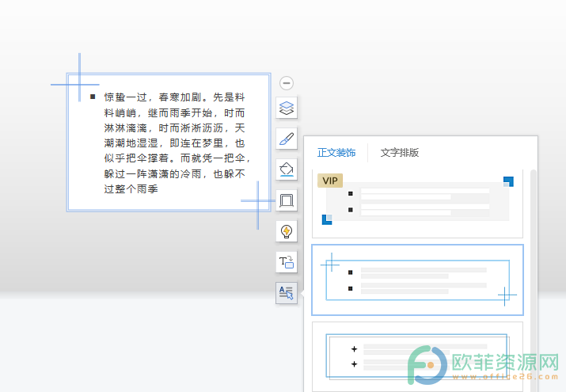This screenshot has height=392, width=566.
Task: Select the format brush style icon
Action: tap(287, 139)
